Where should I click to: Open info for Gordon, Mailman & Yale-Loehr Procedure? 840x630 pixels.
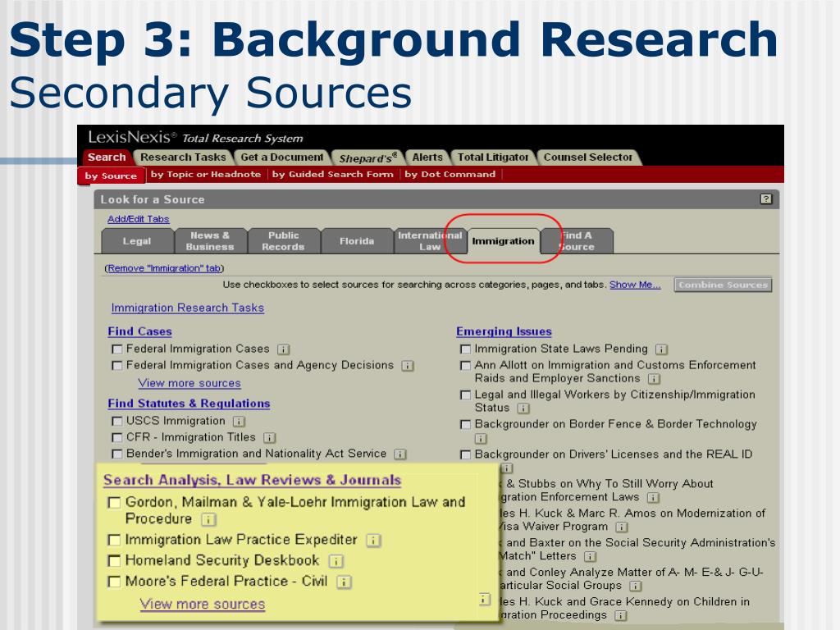point(208,519)
